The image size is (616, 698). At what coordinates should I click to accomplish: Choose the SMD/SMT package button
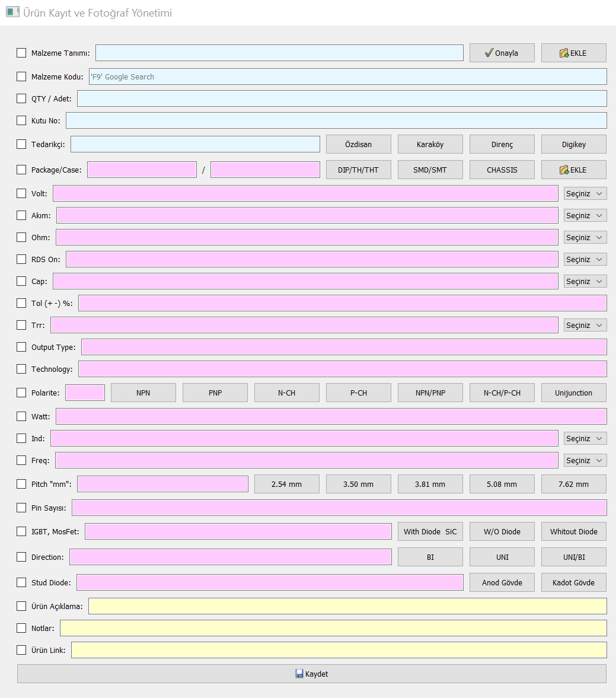pos(430,170)
